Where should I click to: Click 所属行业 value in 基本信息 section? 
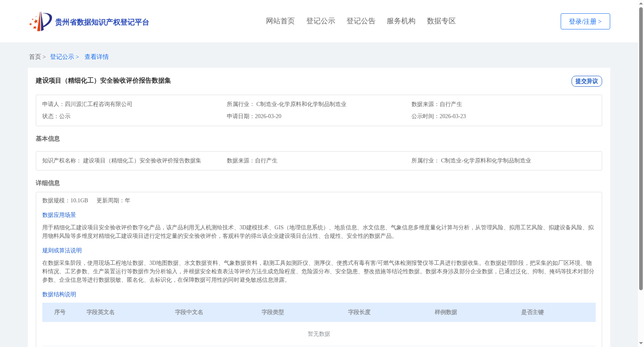click(486, 160)
